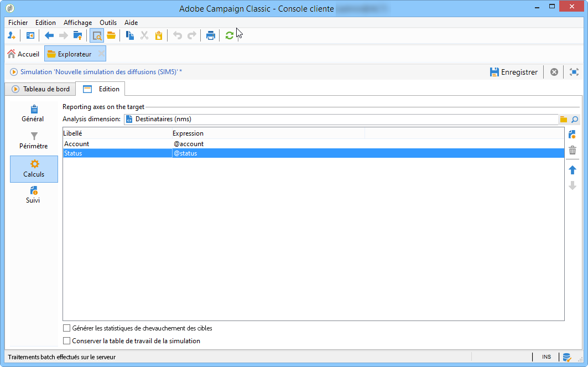Click the redo arrow icon

coord(191,35)
